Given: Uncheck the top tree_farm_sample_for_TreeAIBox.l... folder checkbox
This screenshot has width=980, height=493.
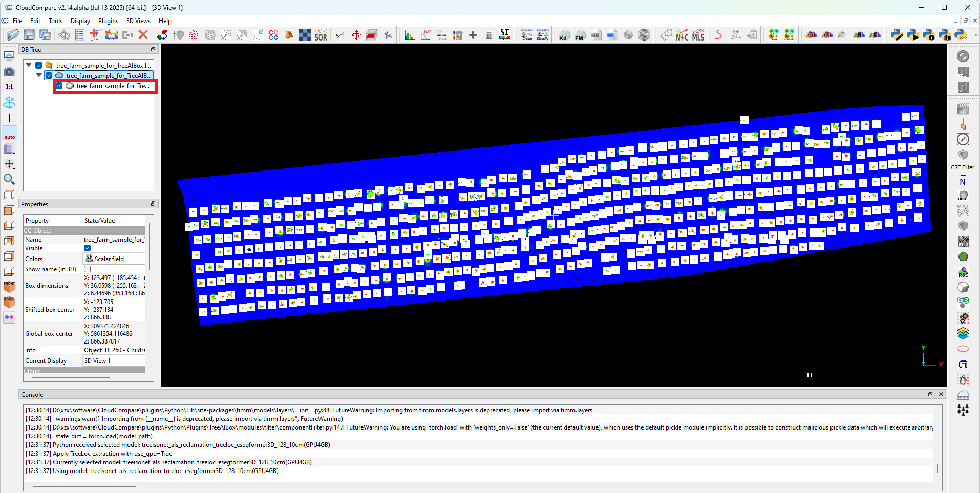Looking at the screenshot, I should click(x=39, y=65).
